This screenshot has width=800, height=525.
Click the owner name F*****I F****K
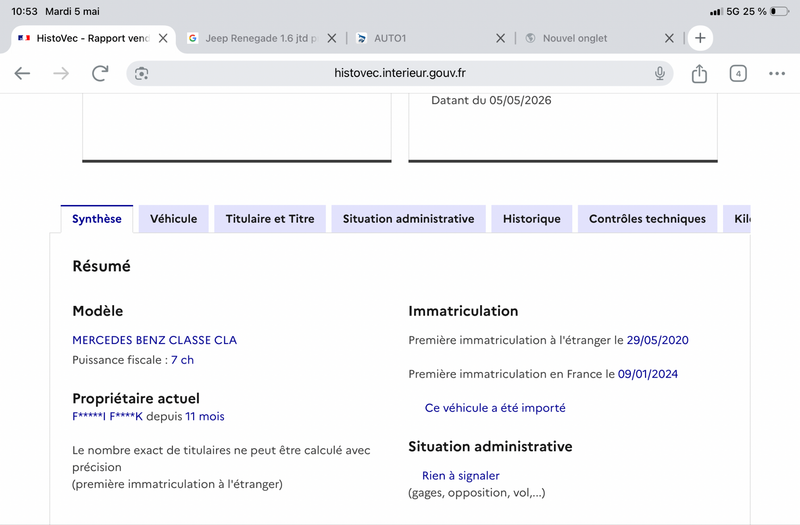107,416
